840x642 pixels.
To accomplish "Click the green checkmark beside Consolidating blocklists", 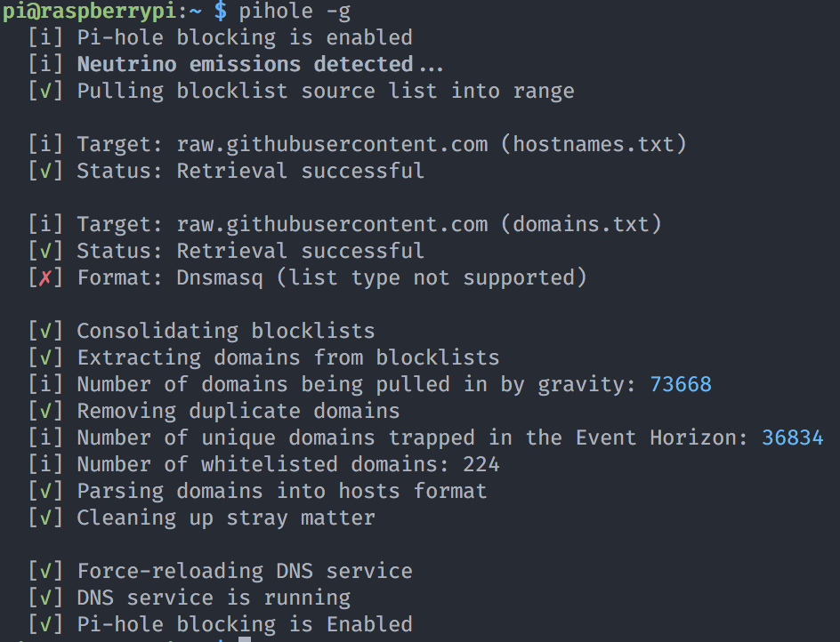I will coord(45,331).
